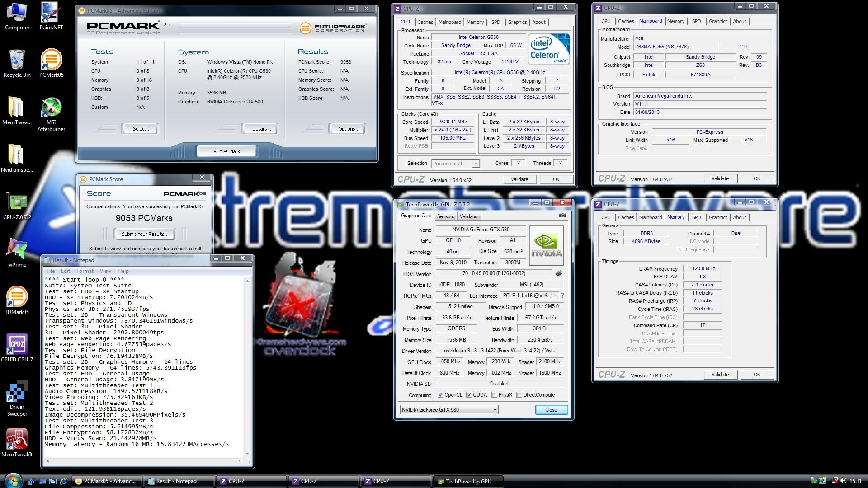The width and height of the screenshot is (868, 488).
Task: Click the Windows Start orb
Action: tap(13, 481)
